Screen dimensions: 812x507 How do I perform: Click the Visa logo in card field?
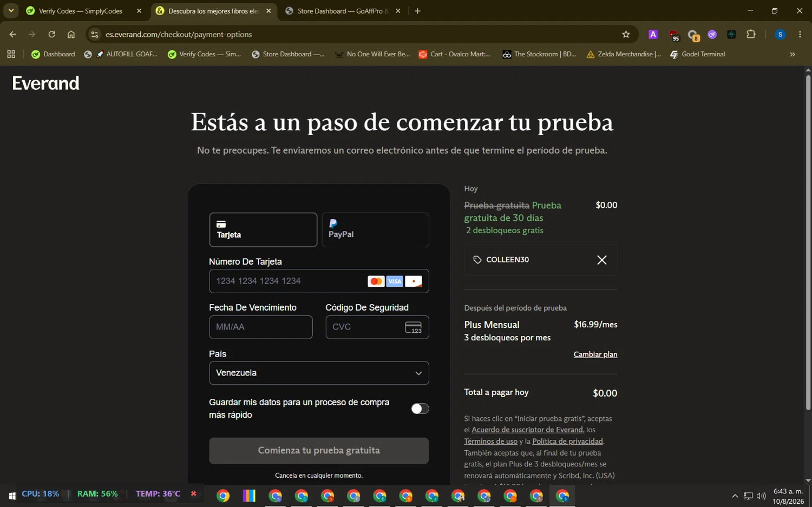coord(395,281)
